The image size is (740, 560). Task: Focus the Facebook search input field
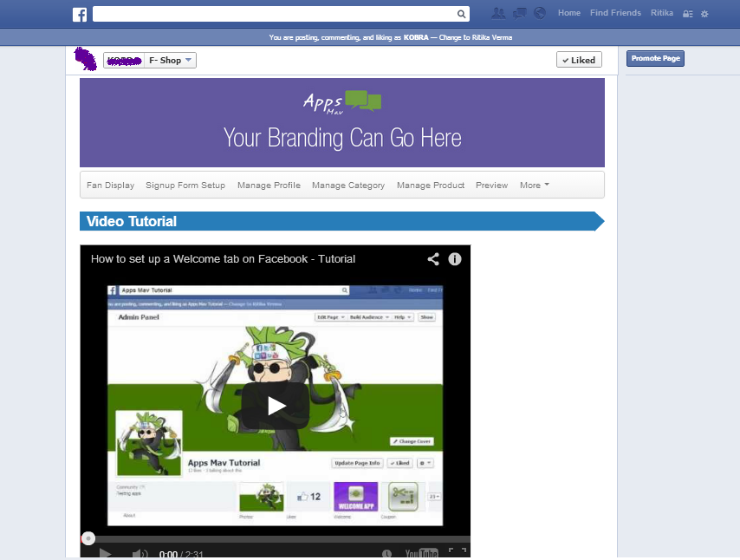pos(275,14)
